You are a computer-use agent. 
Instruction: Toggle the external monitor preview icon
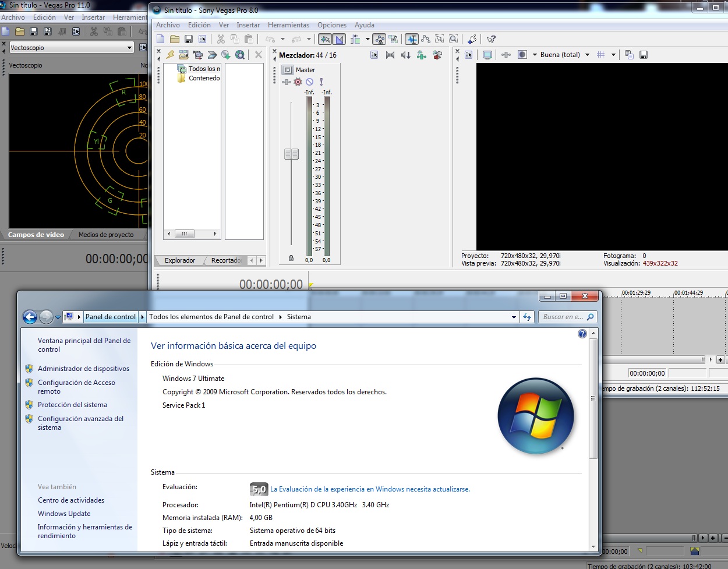[487, 55]
